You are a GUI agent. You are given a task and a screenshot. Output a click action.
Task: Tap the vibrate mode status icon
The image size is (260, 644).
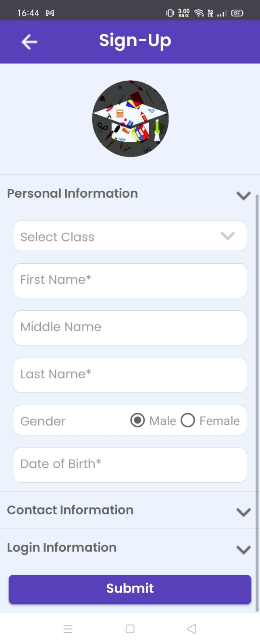170,13
